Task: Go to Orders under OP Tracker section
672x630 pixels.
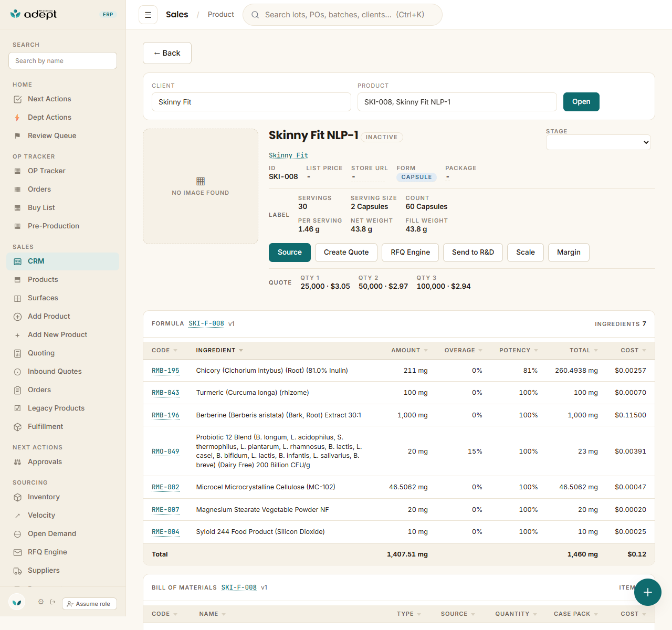Action: pos(63,190)
